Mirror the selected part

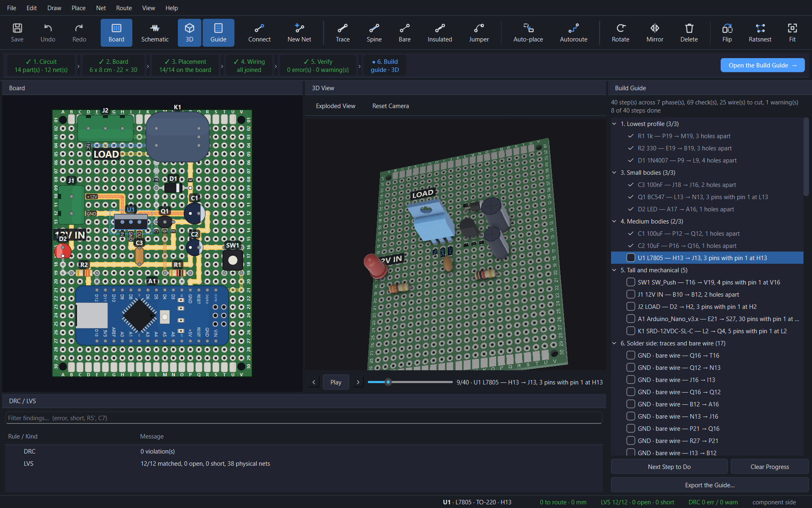click(654, 33)
